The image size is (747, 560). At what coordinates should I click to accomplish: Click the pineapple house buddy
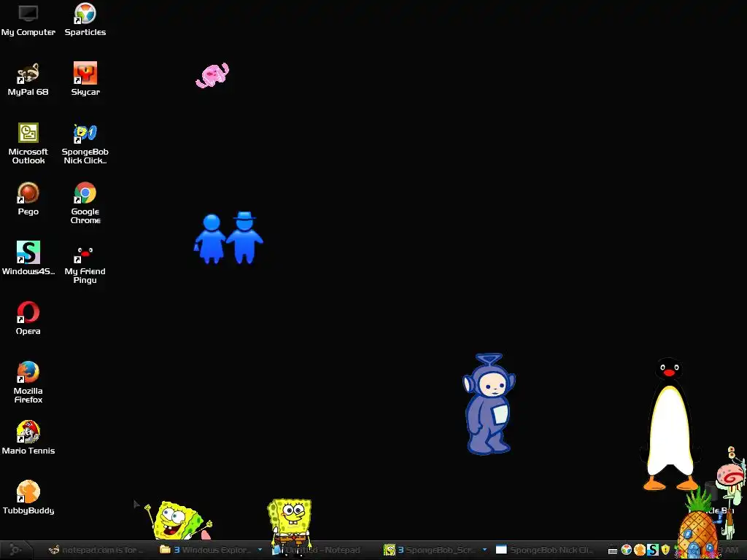698,524
